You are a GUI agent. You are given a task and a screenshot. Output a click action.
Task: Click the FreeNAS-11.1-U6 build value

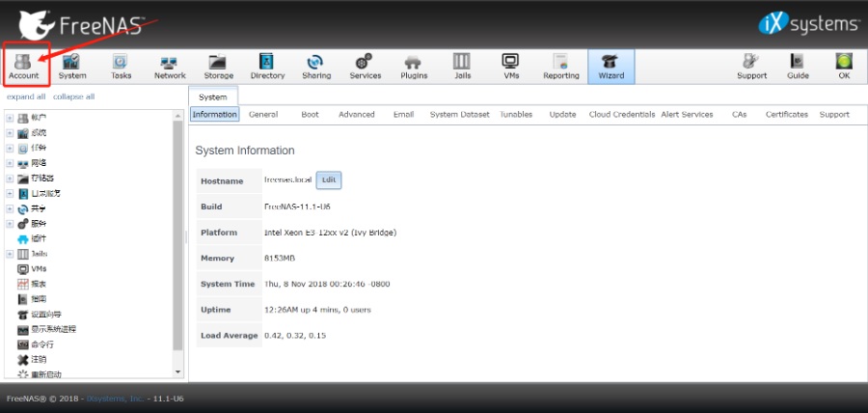point(298,206)
